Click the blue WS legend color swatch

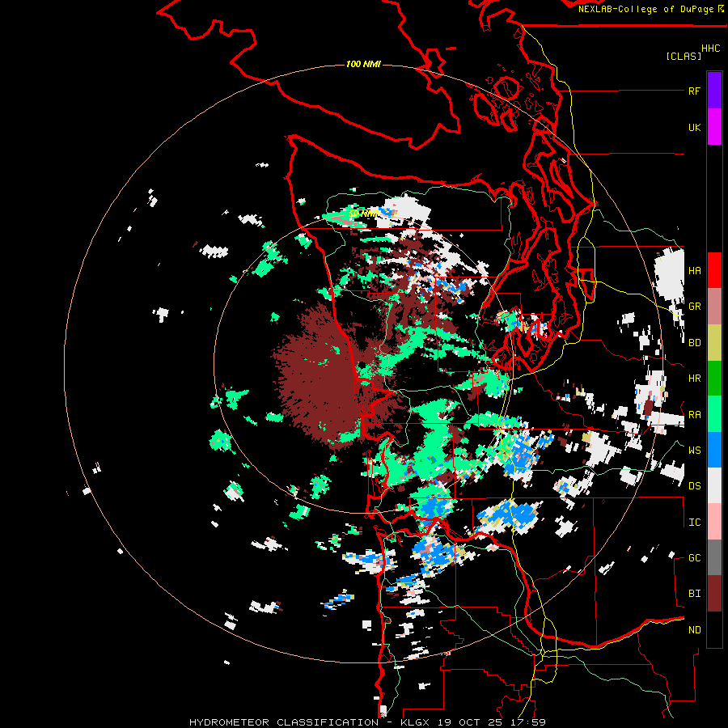[714, 450]
